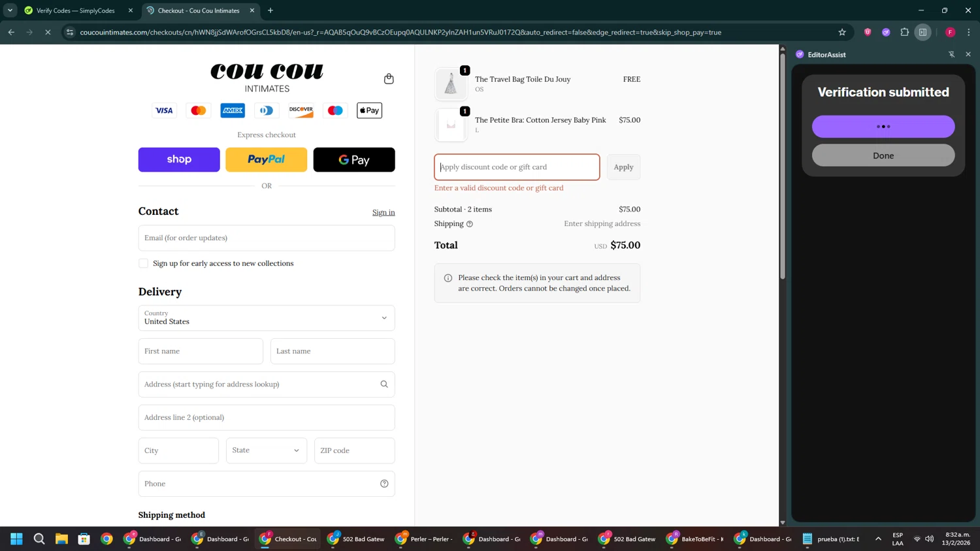Click Address line 2 field
The height and width of the screenshot is (551, 980).
click(267, 418)
